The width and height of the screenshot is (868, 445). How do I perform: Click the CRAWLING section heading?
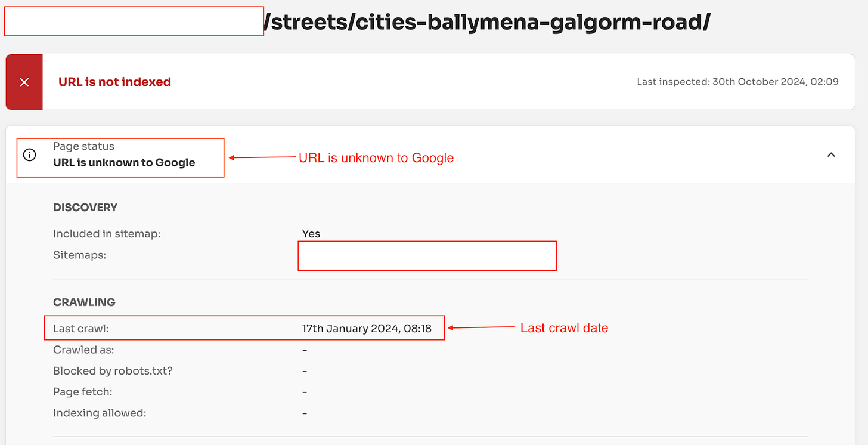point(84,302)
